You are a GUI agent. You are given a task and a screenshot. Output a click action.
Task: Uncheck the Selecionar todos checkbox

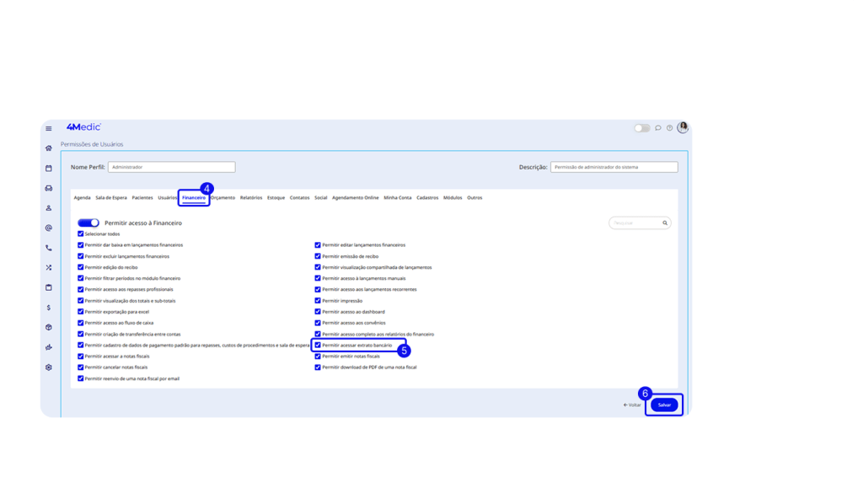point(81,233)
